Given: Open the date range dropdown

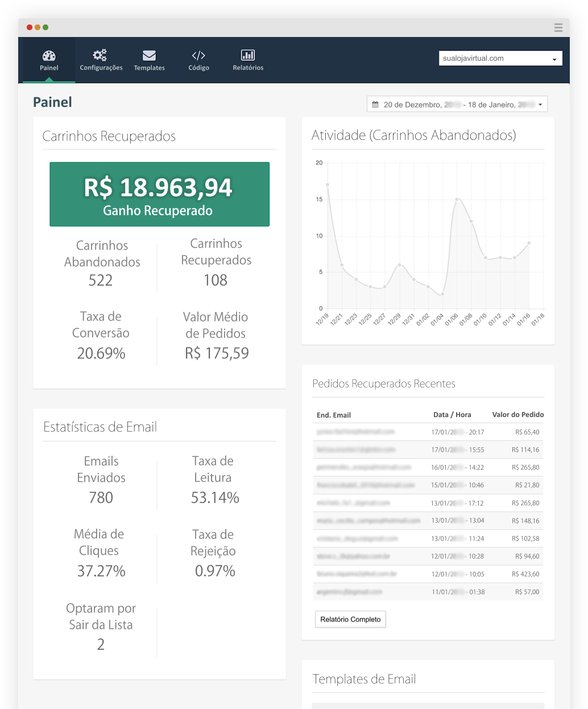Looking at the screenshot, I should (x=457, y=105).
